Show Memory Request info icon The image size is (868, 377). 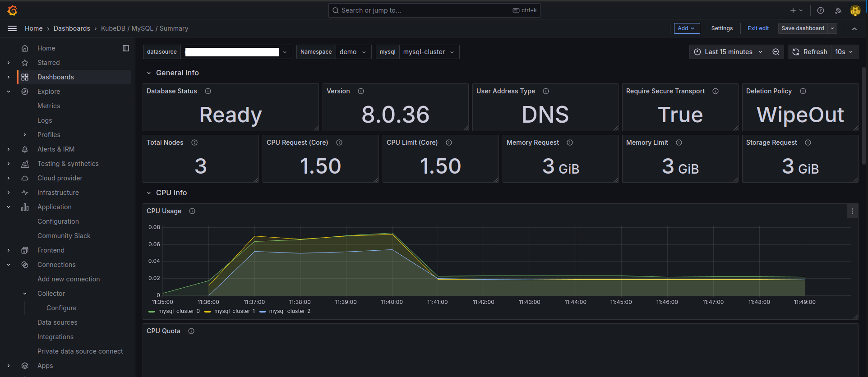click(x=570, y=143)
